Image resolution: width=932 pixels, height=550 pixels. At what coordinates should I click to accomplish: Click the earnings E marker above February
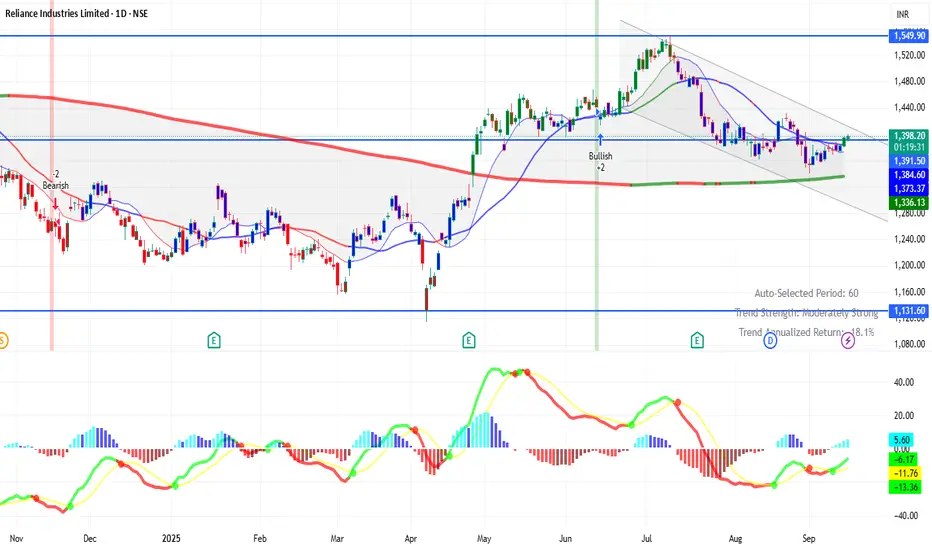[214, 341]
